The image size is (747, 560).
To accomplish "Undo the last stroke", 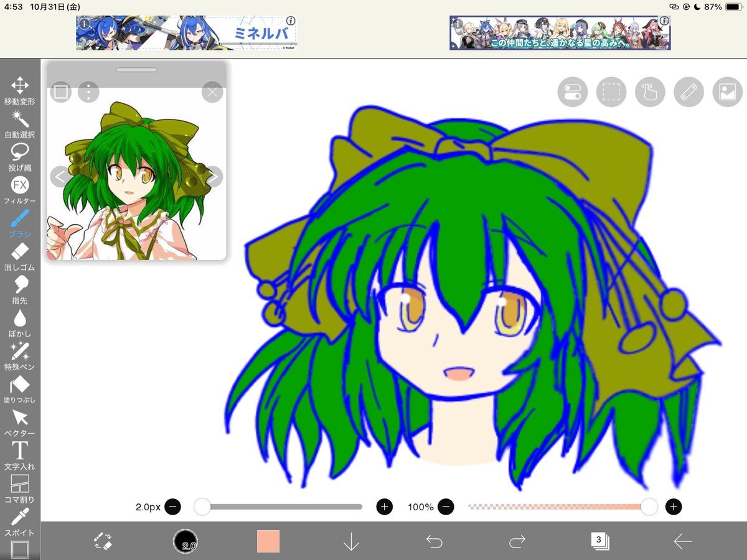I will 434,541.
